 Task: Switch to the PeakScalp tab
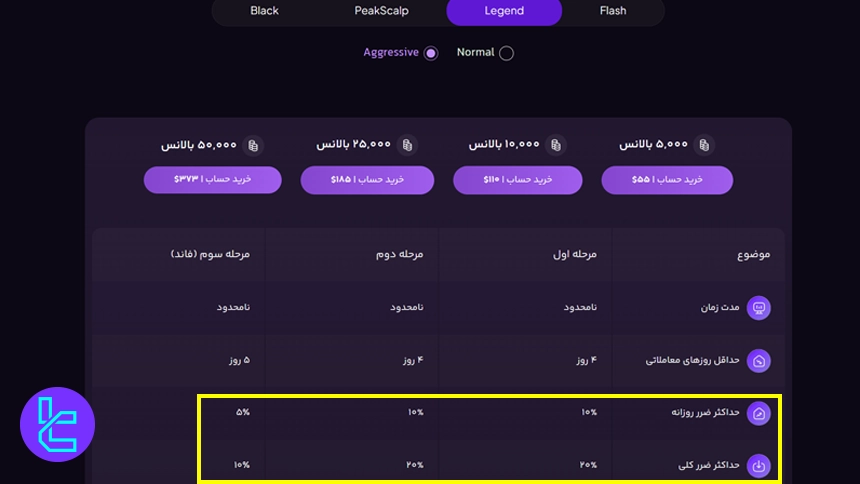click(x=381, y=11)
